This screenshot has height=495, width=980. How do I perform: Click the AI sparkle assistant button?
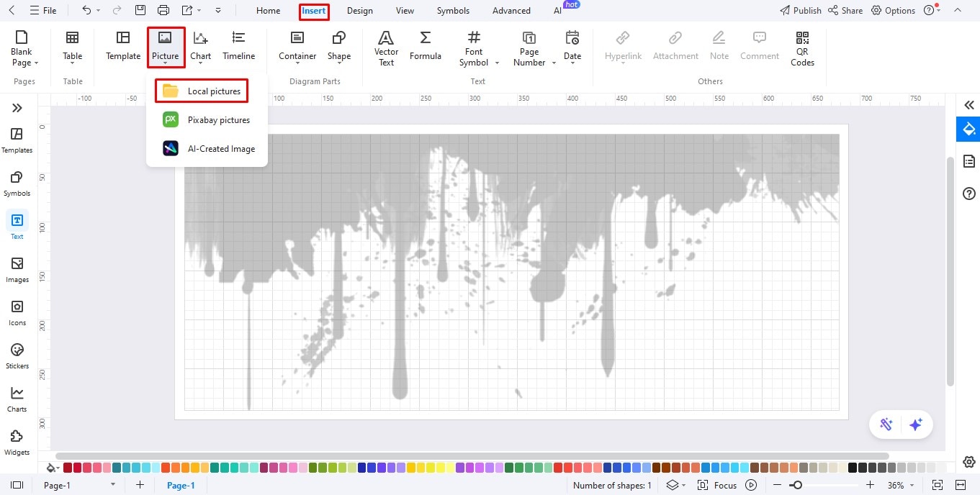[x=916, y=424]
